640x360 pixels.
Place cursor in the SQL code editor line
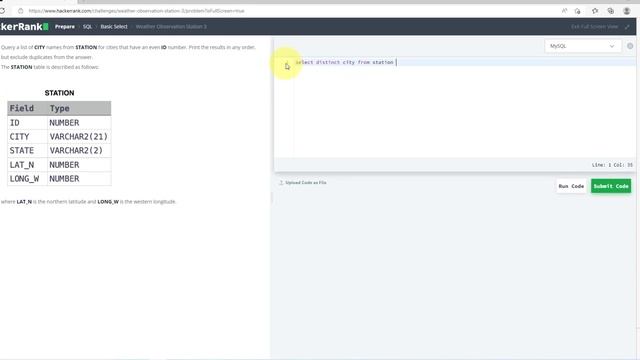coord(464,62)
